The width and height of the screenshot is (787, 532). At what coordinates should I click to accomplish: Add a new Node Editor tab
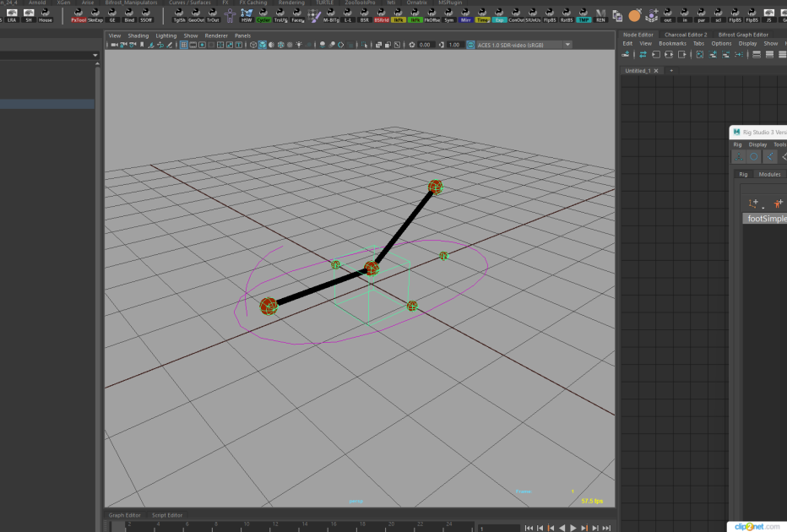pyautogui.click(x=671, y=71)
